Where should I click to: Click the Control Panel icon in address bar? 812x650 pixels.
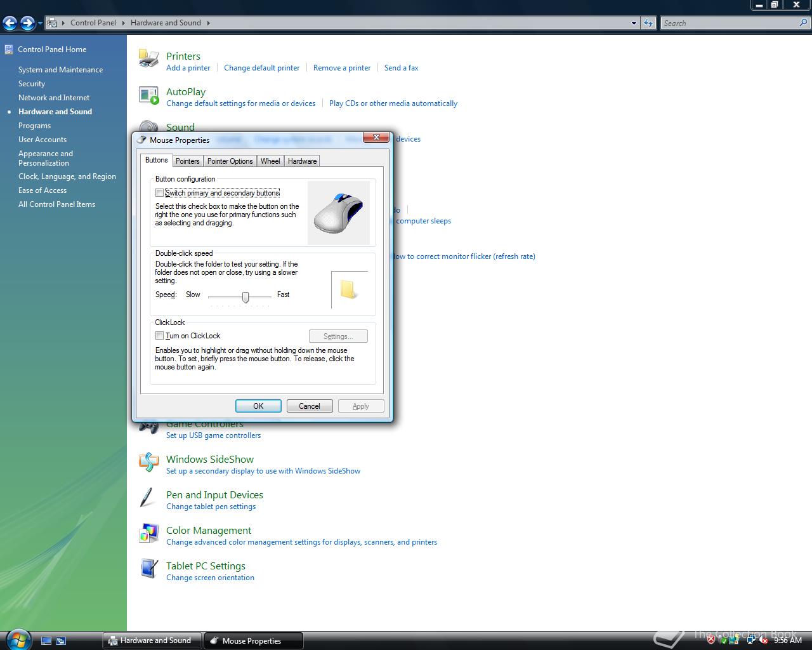click(53, 23)
